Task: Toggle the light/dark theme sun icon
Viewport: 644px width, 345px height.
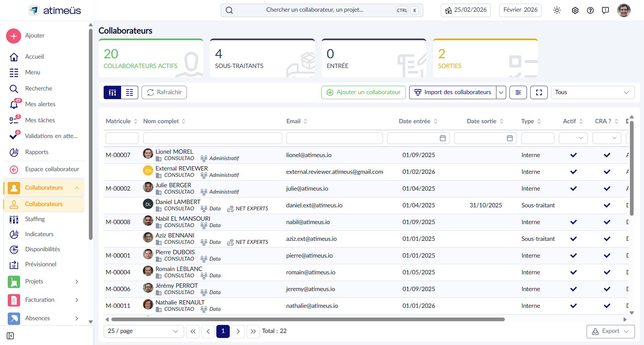Action: [x=557, y=10]
